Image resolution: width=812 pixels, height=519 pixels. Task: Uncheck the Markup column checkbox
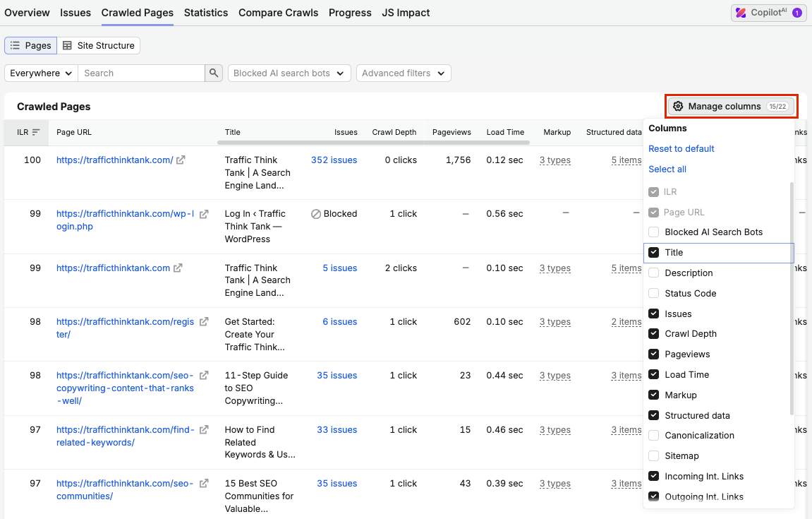pyautogui.click(x=653, y=395)
